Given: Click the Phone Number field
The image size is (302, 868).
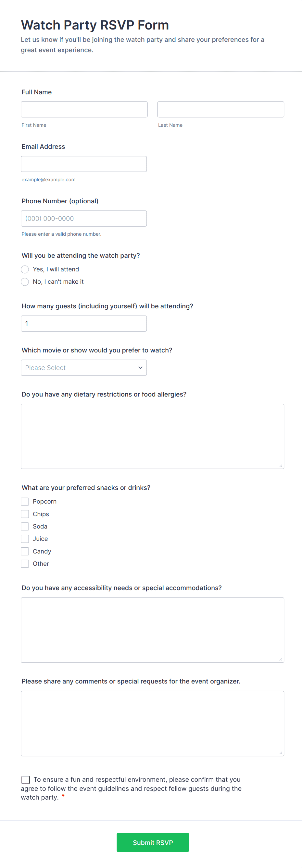Looking at the screenshot, I should click(84, 219).
